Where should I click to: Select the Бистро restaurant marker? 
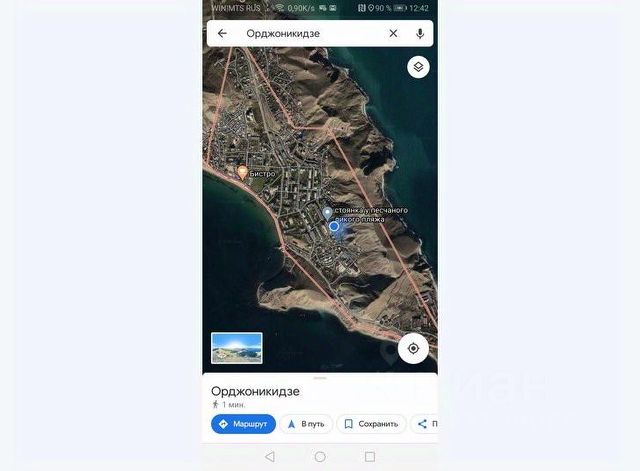click(242, 172)
